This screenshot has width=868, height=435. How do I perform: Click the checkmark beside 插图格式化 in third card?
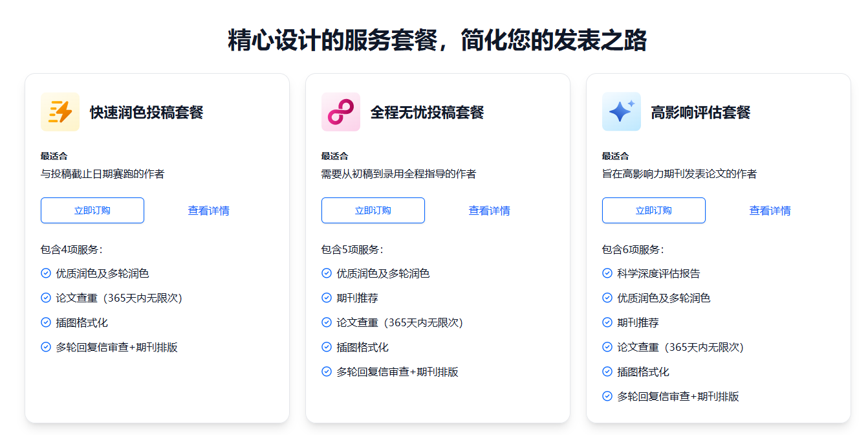click(x=607, y=372)
